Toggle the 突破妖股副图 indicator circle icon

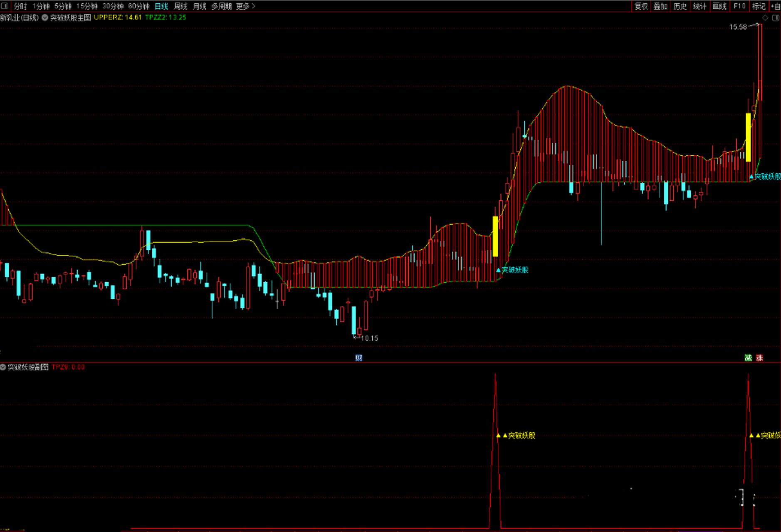click(3, 367)
